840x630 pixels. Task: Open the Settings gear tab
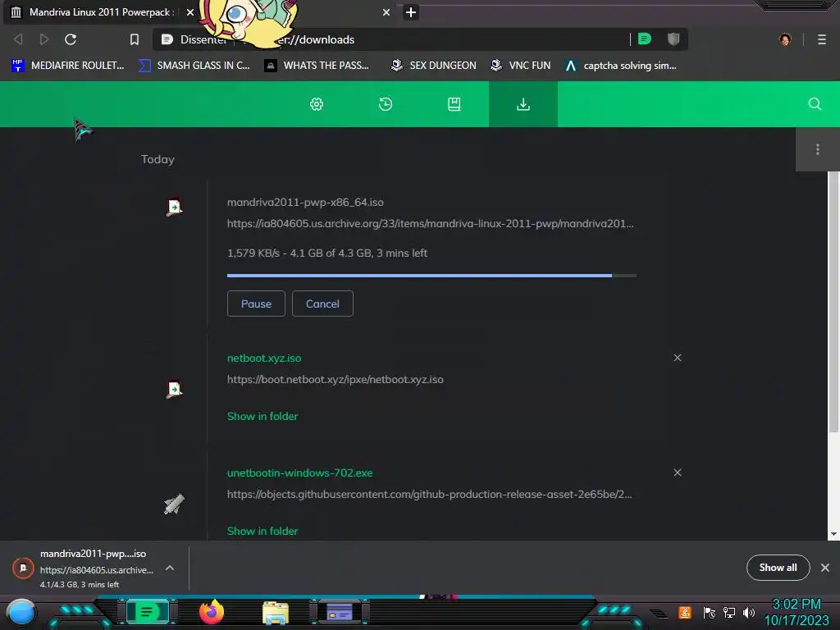click(317, 104)
